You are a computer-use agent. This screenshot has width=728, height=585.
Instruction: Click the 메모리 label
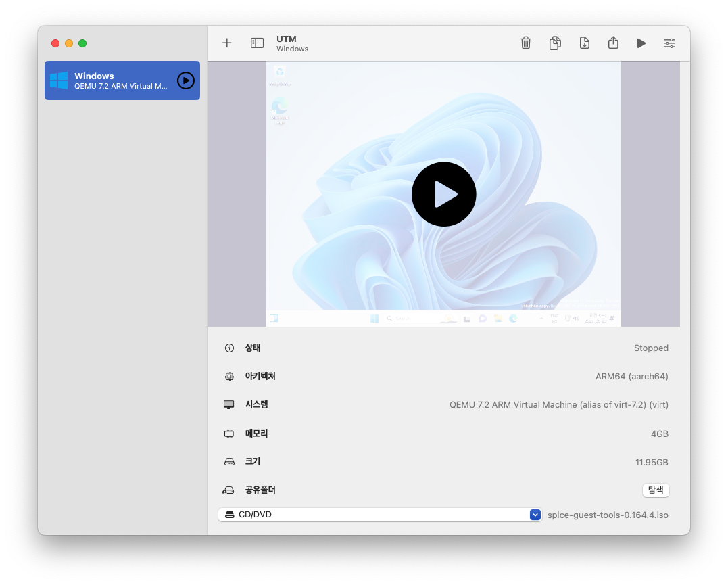tap(256, 434)
